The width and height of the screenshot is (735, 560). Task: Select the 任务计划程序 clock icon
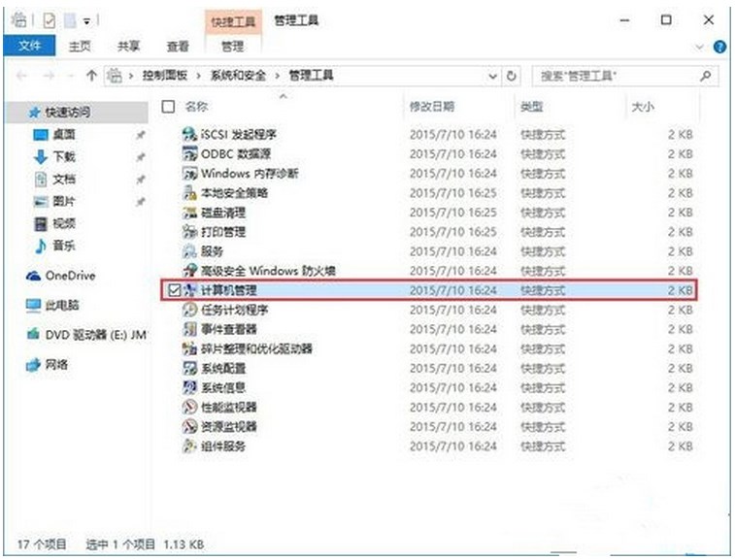190,310
